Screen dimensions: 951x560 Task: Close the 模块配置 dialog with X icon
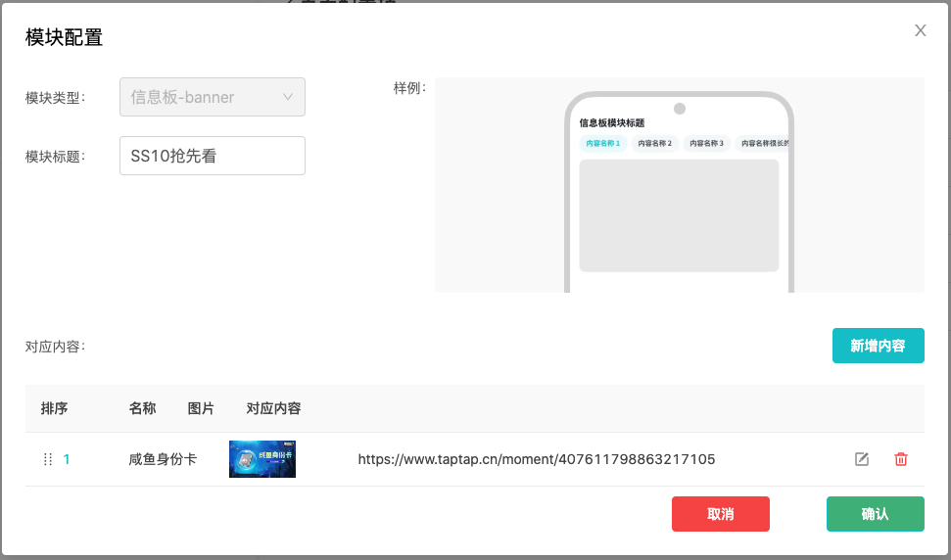click(921, 30)
